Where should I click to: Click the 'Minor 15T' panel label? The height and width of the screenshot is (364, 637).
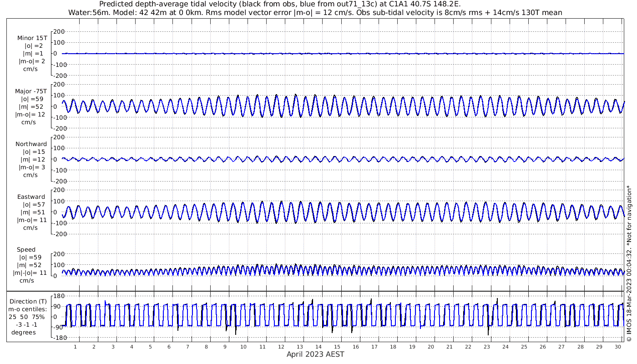tap(32, 38)
